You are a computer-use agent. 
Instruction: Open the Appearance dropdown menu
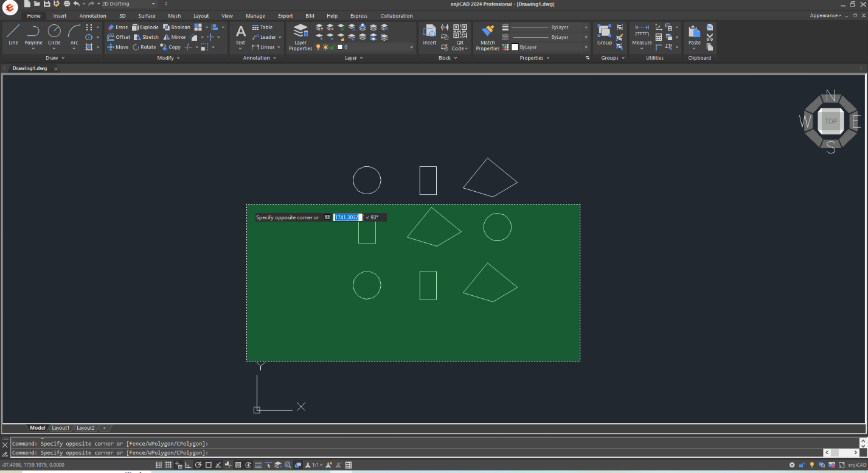click(x=825, y=16)
